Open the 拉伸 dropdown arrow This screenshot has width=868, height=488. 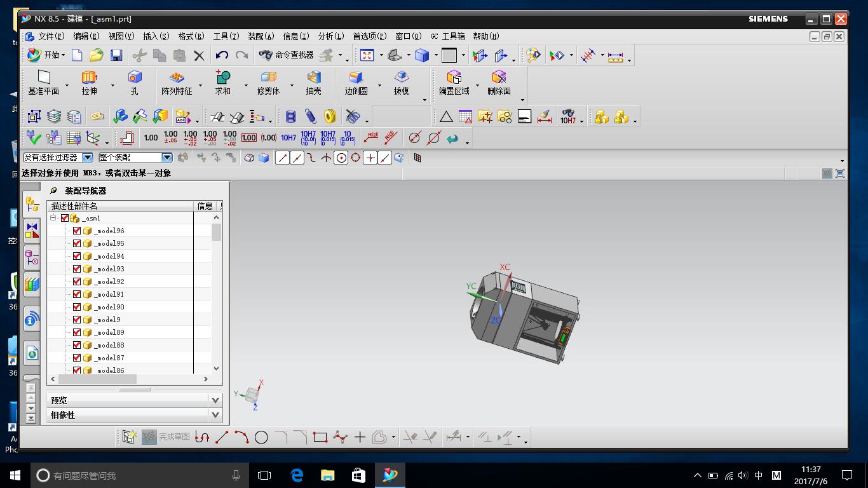(112, 85)
